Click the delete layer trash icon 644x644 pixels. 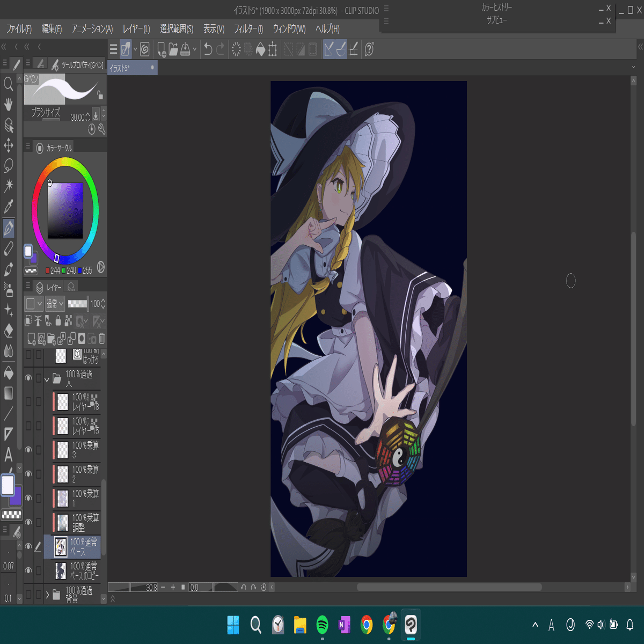pos(102,339)
